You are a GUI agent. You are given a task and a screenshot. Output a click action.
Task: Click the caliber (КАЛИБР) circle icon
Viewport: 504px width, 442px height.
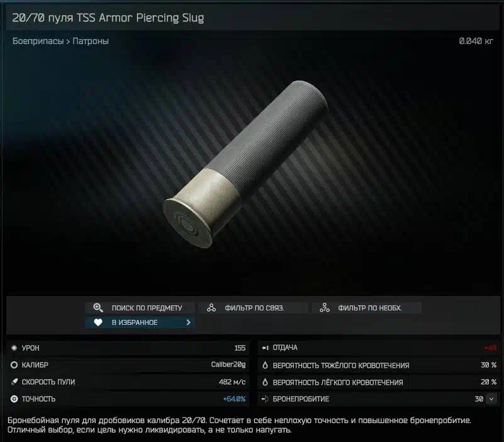pos(14,365)
